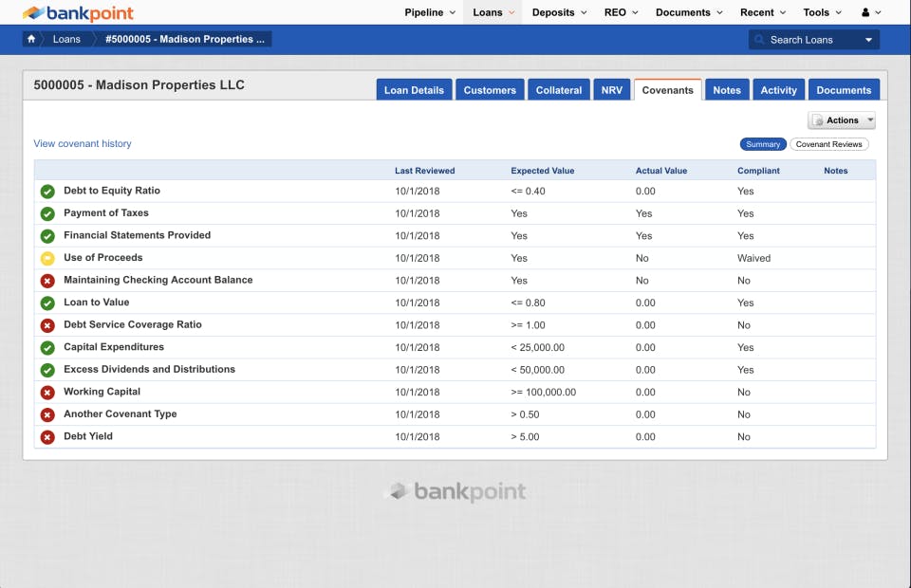Click the bankpoint logo in header
This screenshot has height=588, width=911.
[78, 12]
